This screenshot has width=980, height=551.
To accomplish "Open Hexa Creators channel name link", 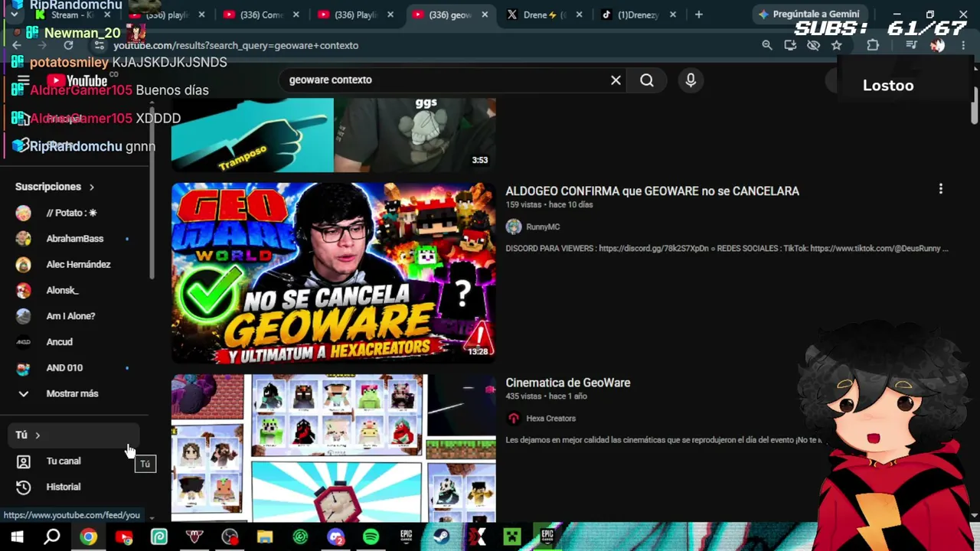I will [551, 418].
